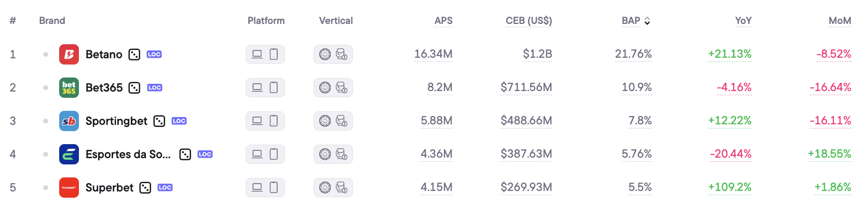The width and height of the screenshot is (868, 205).
Task: Click the Superbet red logo icon
Action: [69, 187]
